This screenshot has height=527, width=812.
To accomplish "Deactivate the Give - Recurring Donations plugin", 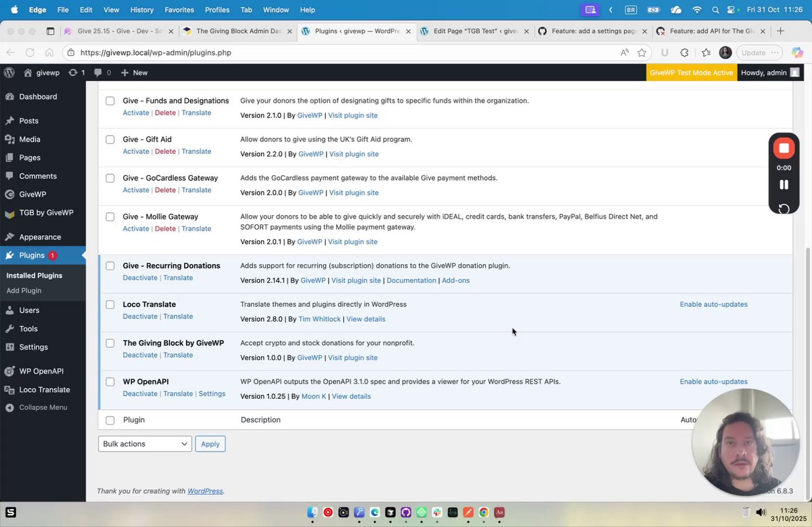I will point(140,278).
